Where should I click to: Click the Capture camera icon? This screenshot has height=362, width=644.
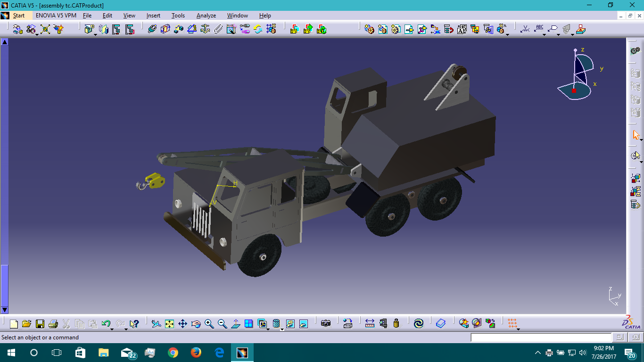(326, 323)
